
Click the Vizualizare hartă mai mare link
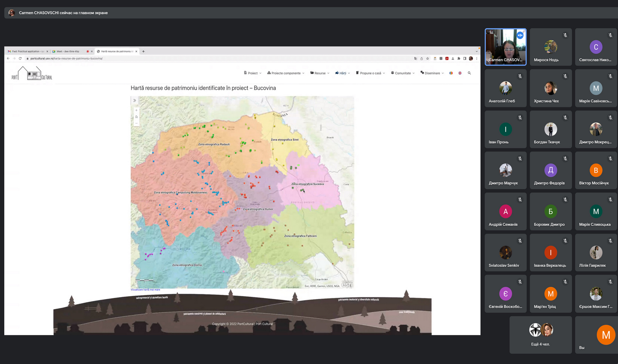tap(145, 290)
